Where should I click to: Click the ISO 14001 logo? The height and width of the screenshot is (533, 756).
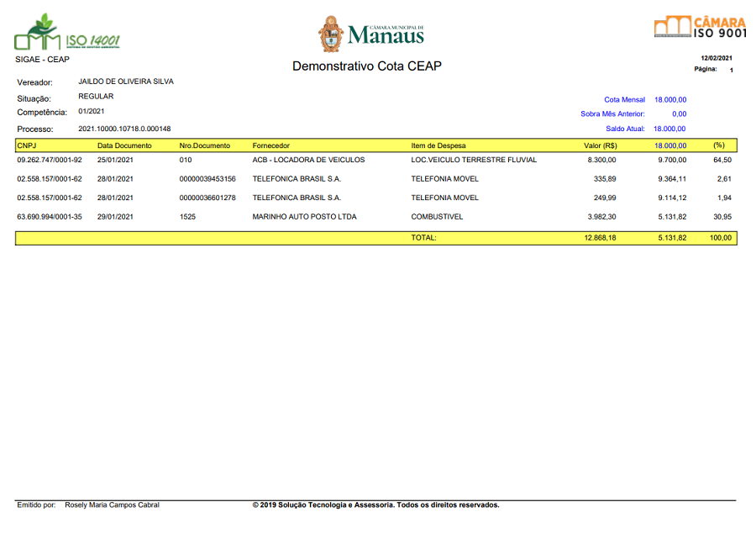point(67,34)
